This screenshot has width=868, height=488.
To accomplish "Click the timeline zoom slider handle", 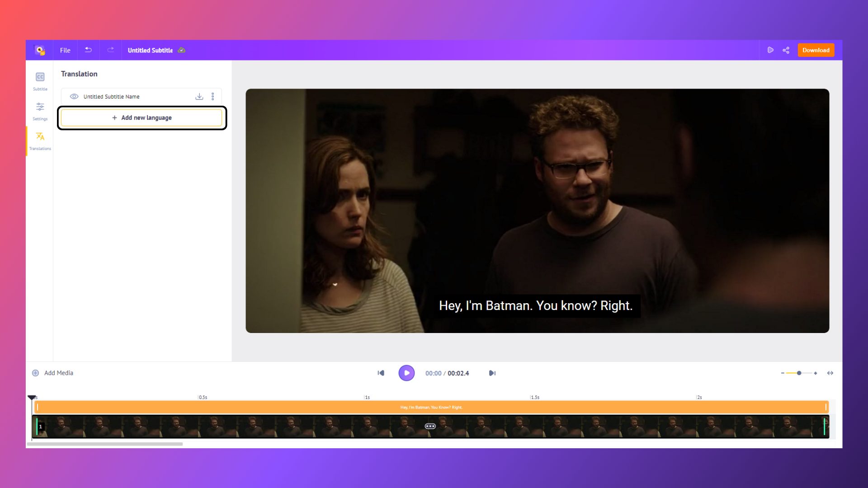I will tap(799, 373).
